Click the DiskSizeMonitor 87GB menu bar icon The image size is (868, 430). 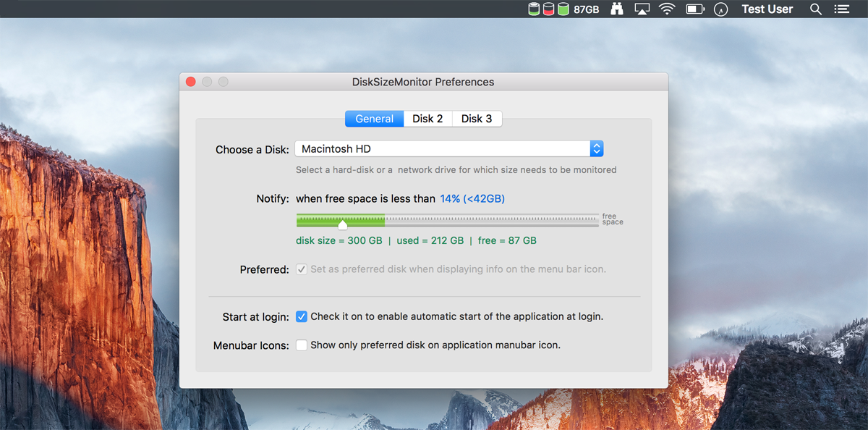coord(563,9)
